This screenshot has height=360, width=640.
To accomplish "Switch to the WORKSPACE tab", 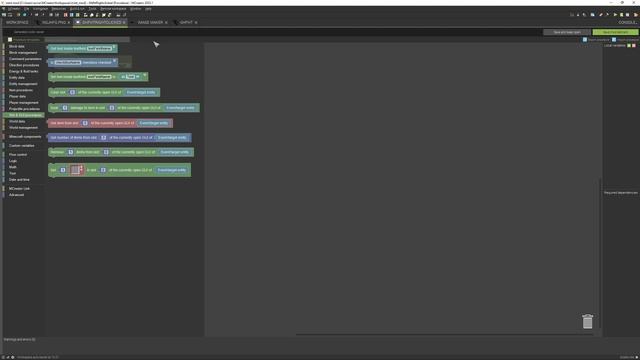I will click(x=17, y=22).
